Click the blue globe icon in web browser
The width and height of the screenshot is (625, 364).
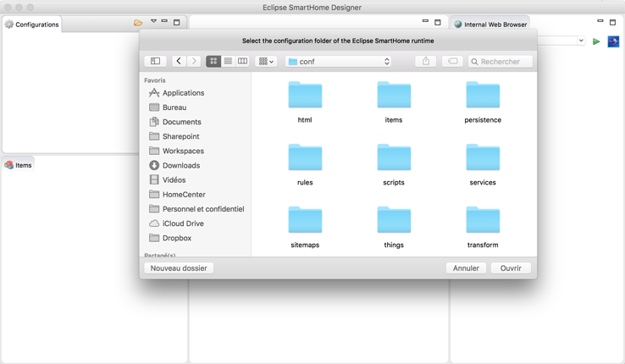click(613, 41)
